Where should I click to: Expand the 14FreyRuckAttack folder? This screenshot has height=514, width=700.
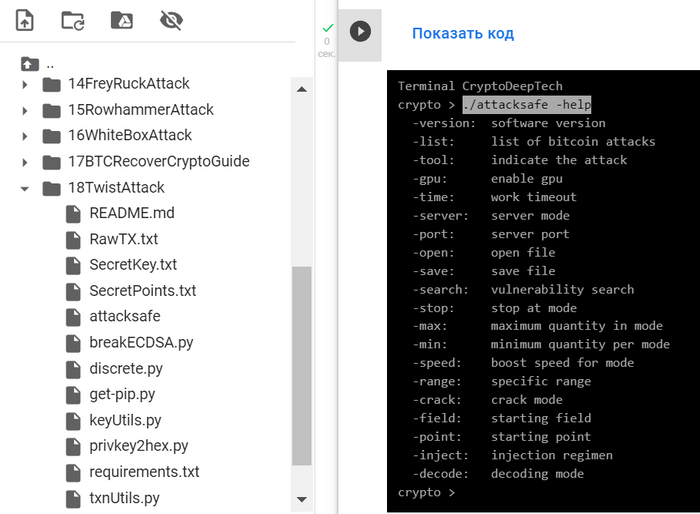point(25,84)
